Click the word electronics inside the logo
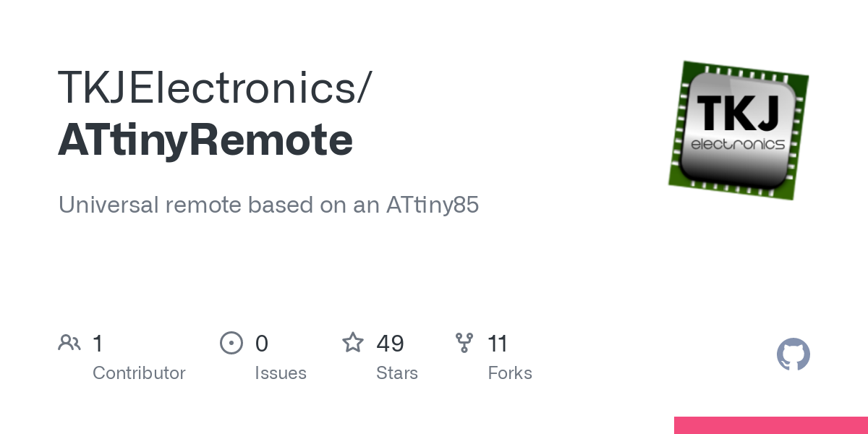The height and width of the screenshot is (434, 868). [x=738, y=144]
